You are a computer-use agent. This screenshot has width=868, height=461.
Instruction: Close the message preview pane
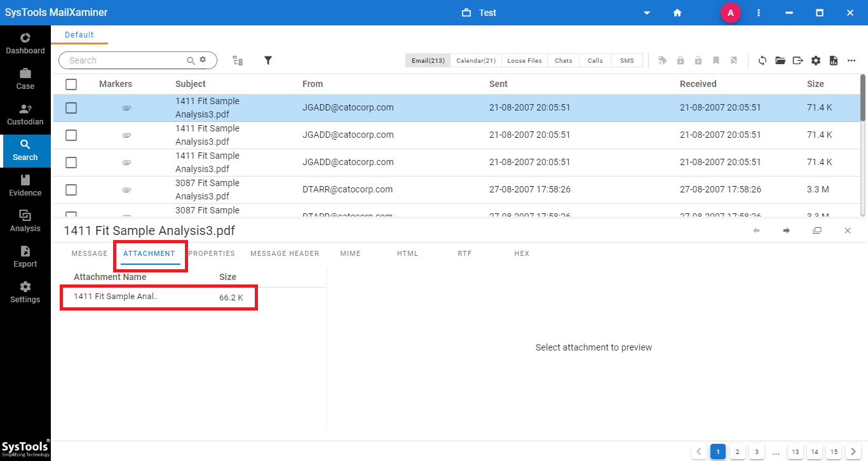click(x=848, y=230)
